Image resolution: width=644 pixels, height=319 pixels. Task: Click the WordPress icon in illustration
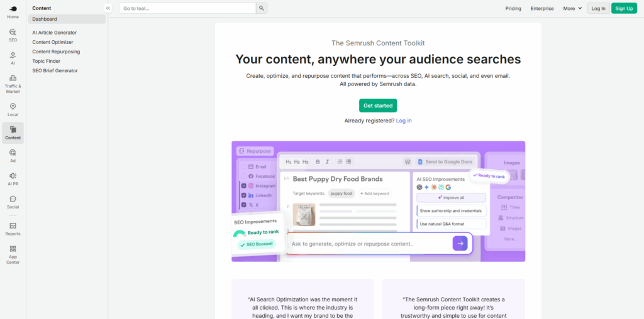(x=408, y=161)
